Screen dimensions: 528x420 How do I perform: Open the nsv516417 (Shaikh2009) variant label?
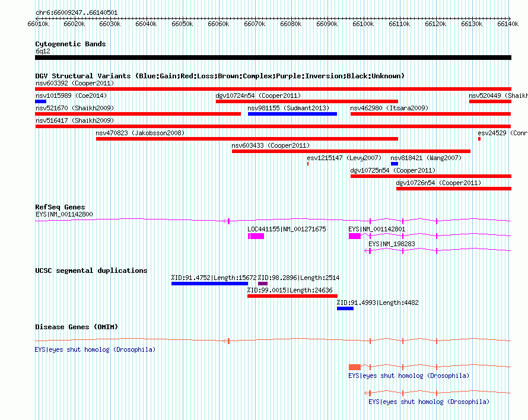tap(75, 120)
